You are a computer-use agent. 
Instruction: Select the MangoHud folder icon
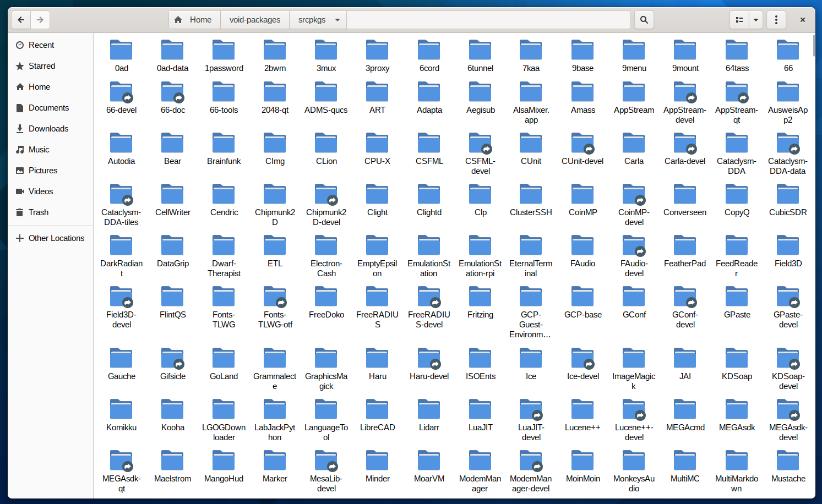pyautogui.click(x=224, y=460)
